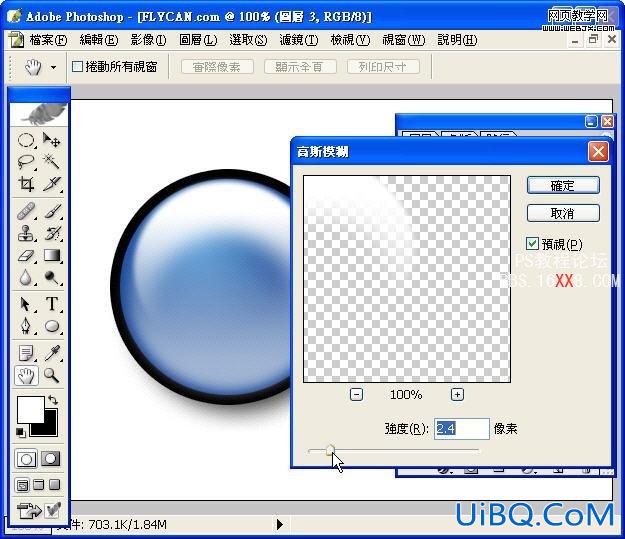Select the Dodge tool
The height and width of the screenshot is (539, 625).
point(51,277)
